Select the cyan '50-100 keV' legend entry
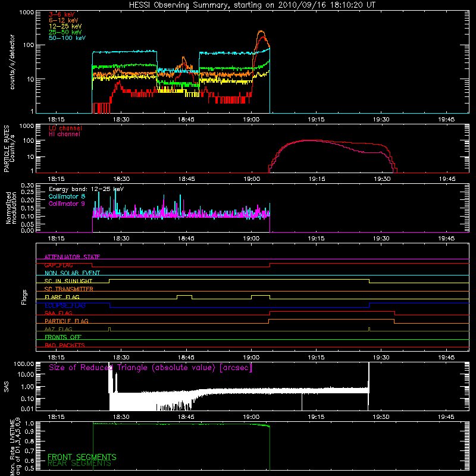The width and height of the screenshot is (476, 476). pyautogui.click(x=67, y=38)
